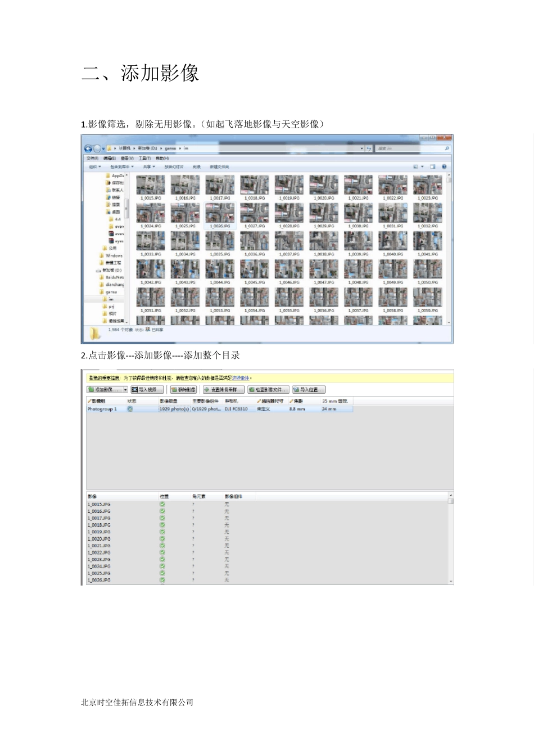
Task: Click the 设置降采样 downsampling button
Action: [x=224, y=389]
